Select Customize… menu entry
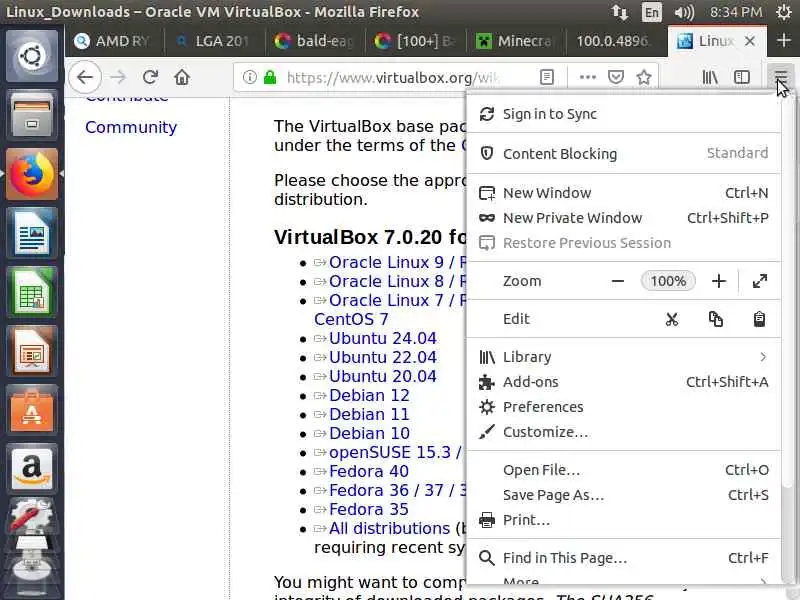Viewport: 800px width, 600px height. (623, 432)
